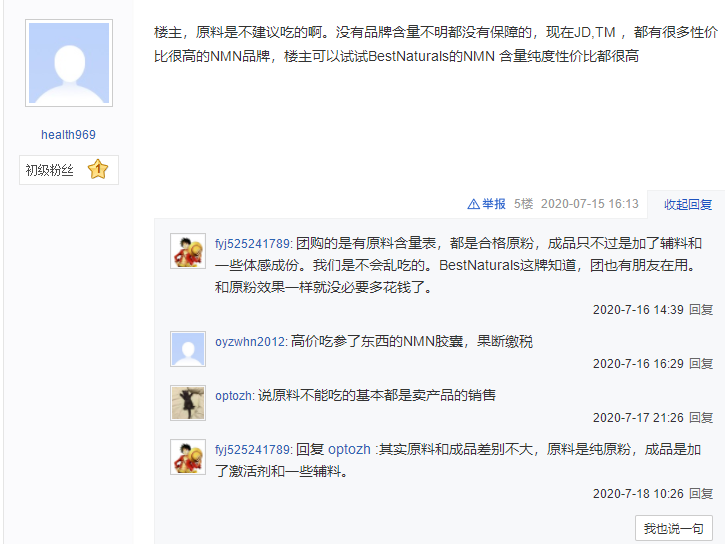Open fyj525241789 profile link in first reply
This screenshot has width=725, height=544.
[x=253, y=244]
